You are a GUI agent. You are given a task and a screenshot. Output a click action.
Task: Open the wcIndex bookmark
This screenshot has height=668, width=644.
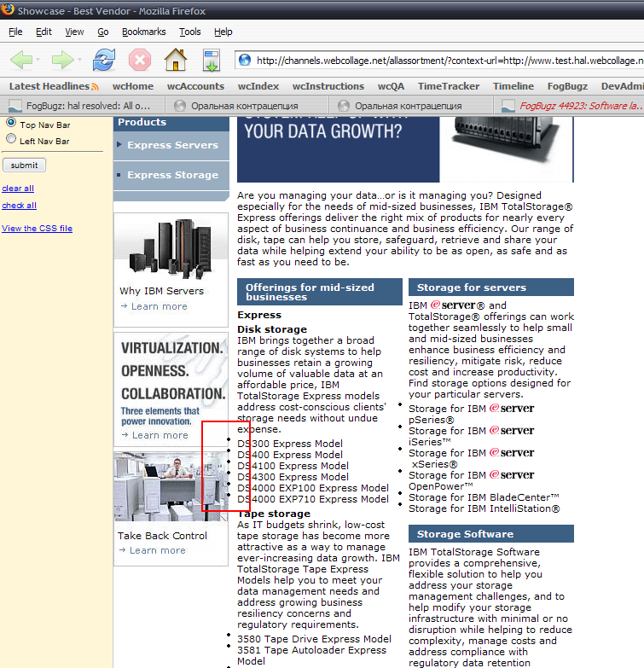[x=258, y=86]
